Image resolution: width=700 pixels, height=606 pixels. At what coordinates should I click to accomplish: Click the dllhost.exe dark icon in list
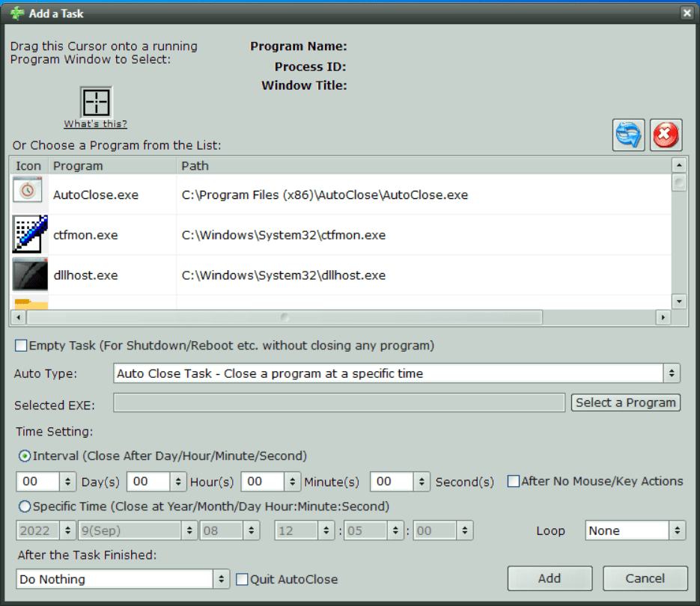click(30, 275)
